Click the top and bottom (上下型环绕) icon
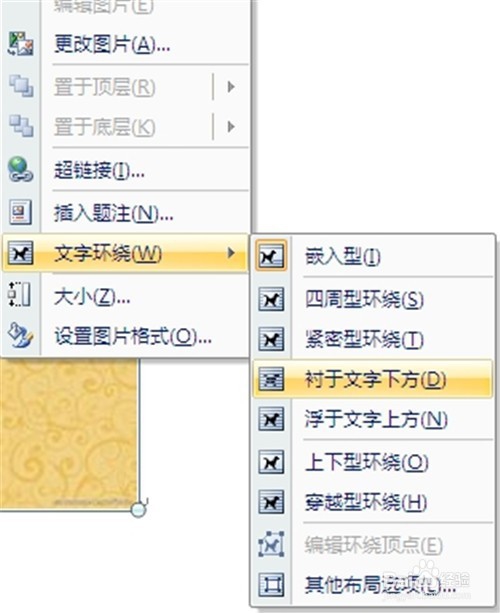The height and width of the screenshot is (613, 500). click(271, 462)
